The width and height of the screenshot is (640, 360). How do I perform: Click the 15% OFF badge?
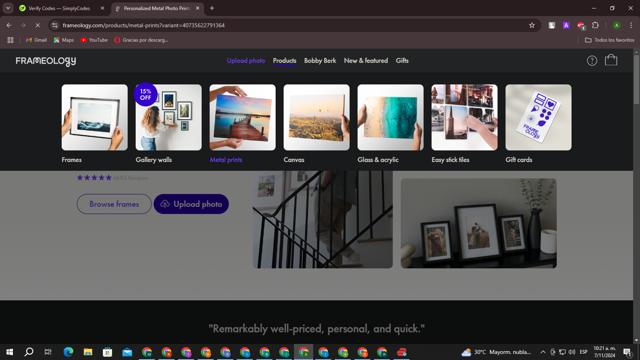pos(145,94)
